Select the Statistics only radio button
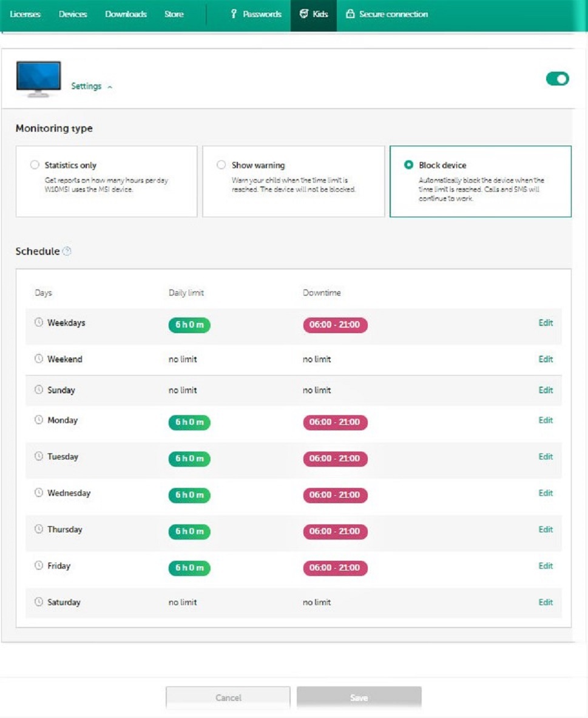588x718 pixels. [35, 165]
